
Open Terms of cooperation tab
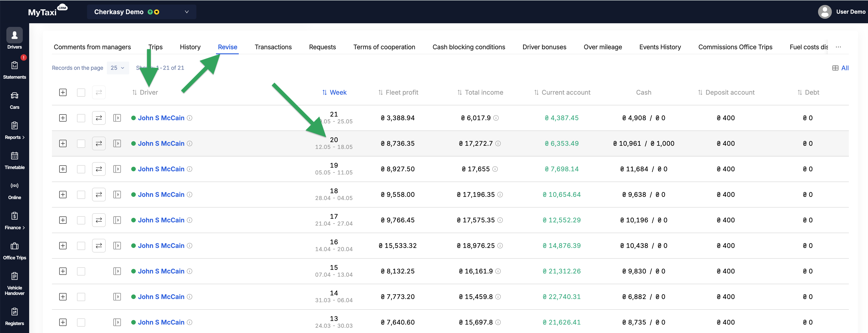coord(384,47)
